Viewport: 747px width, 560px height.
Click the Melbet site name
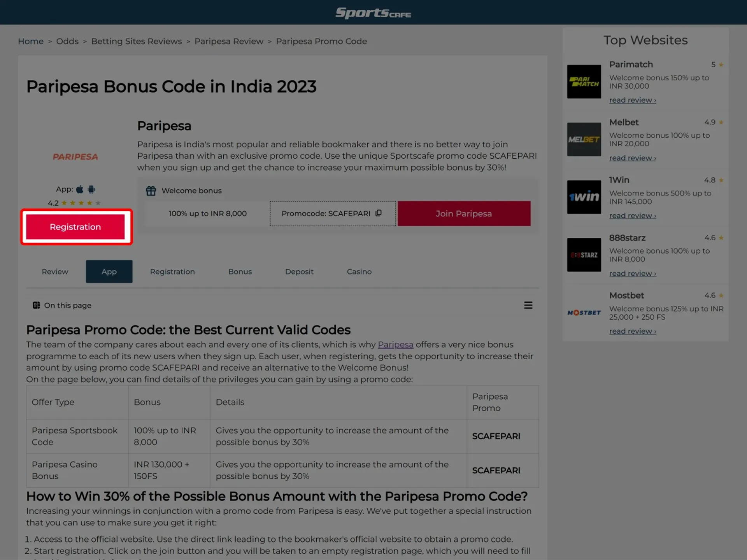(x=624, y=122)
